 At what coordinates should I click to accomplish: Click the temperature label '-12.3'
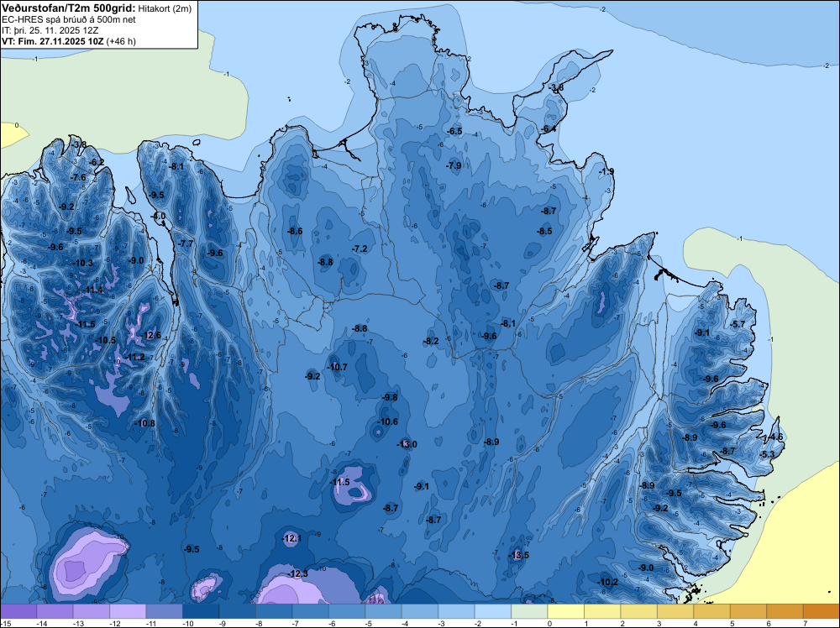[x=298, y=574]
